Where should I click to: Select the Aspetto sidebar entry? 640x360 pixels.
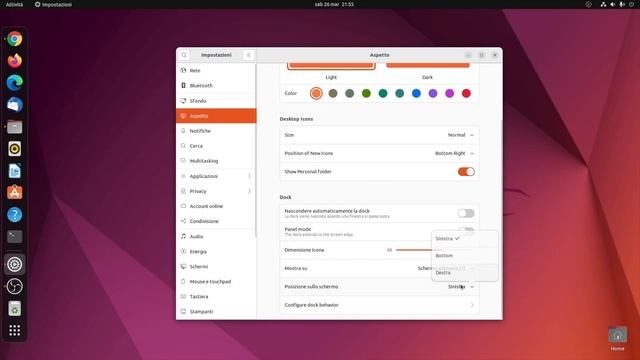coord(216,116)
